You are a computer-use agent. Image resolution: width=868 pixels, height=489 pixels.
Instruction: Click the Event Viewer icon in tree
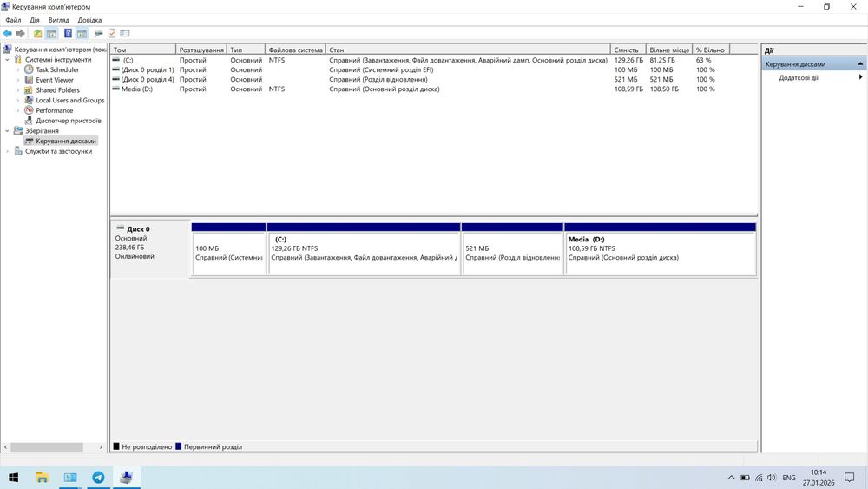(29, 80)
